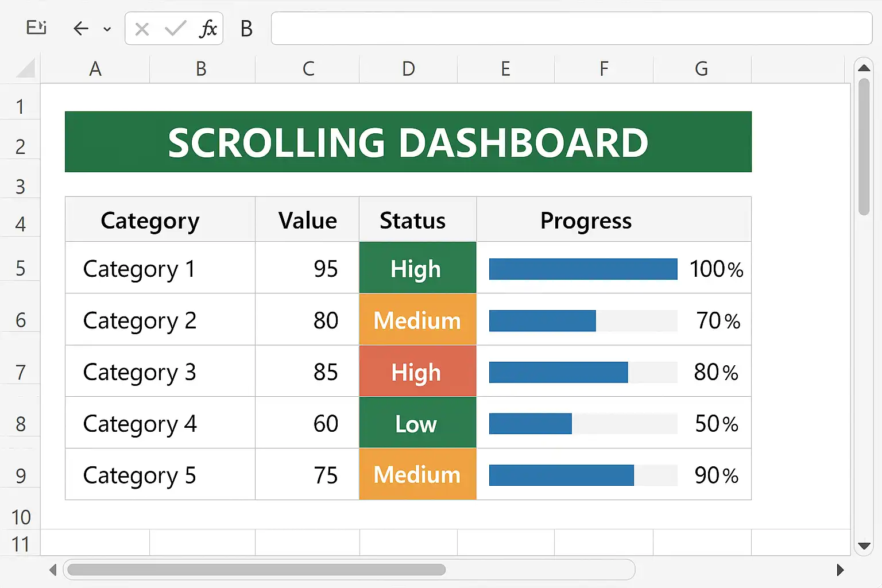
Task: Click the Select All corner triangle
Action: pyautogui.click(x=26, y=69)
